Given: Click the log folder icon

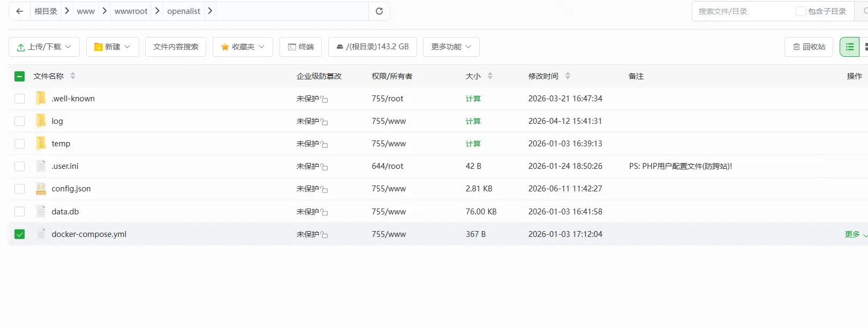Looking at the screenshot, I should tap(41, 121).
